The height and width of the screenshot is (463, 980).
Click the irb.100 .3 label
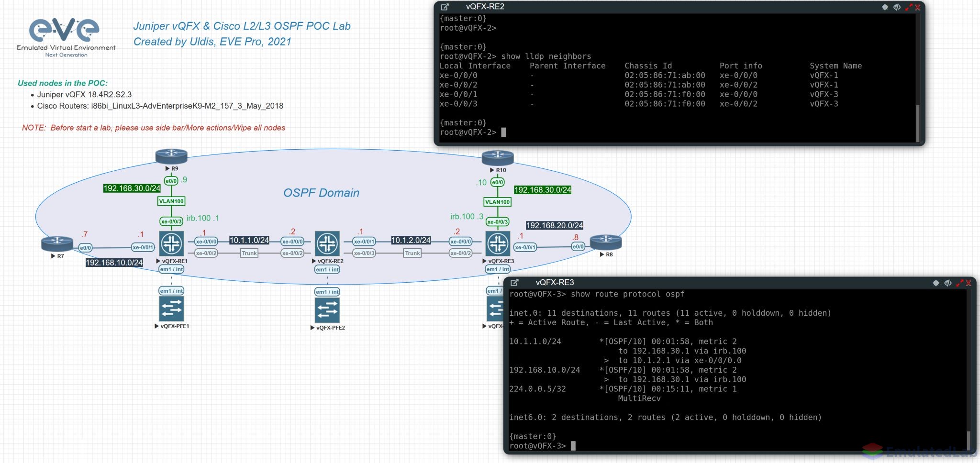pos(467,217)
